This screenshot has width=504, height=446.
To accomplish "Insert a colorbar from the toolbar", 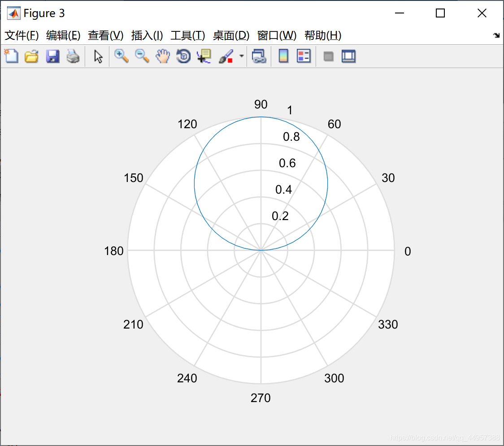I will click(283, 56).
